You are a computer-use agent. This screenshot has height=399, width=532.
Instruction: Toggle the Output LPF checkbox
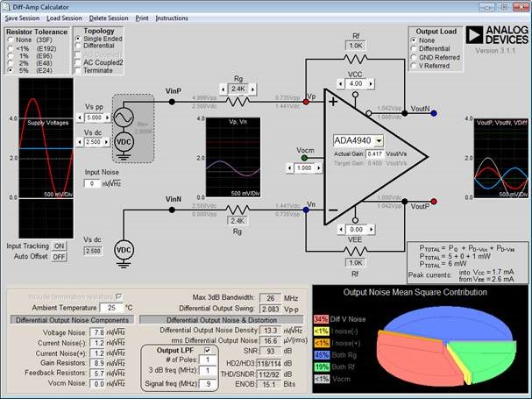coord(208,350)
